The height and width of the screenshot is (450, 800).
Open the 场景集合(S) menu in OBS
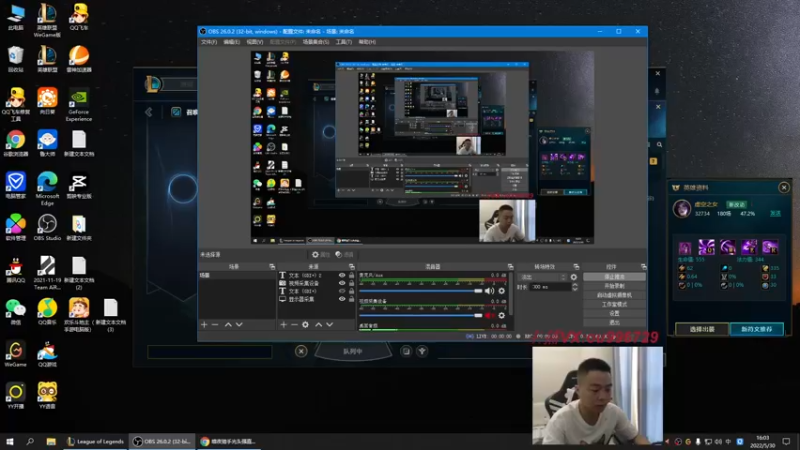[x=316, y=42]
